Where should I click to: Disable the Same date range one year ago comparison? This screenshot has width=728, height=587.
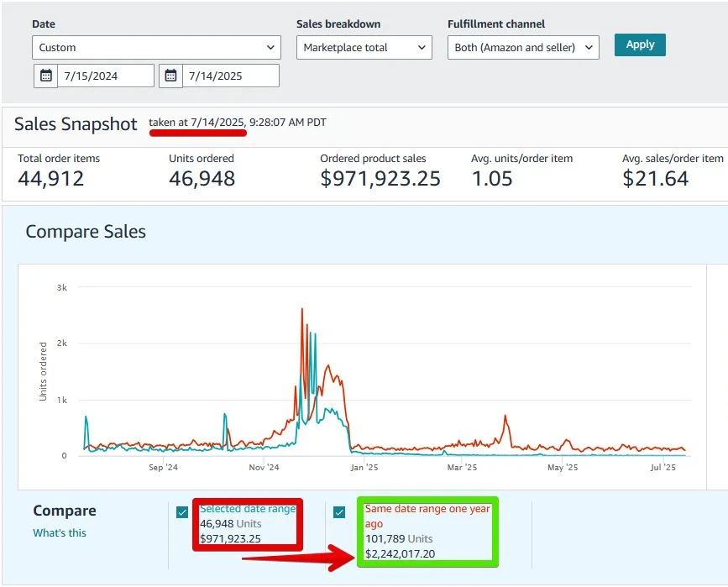coord(339,511)
